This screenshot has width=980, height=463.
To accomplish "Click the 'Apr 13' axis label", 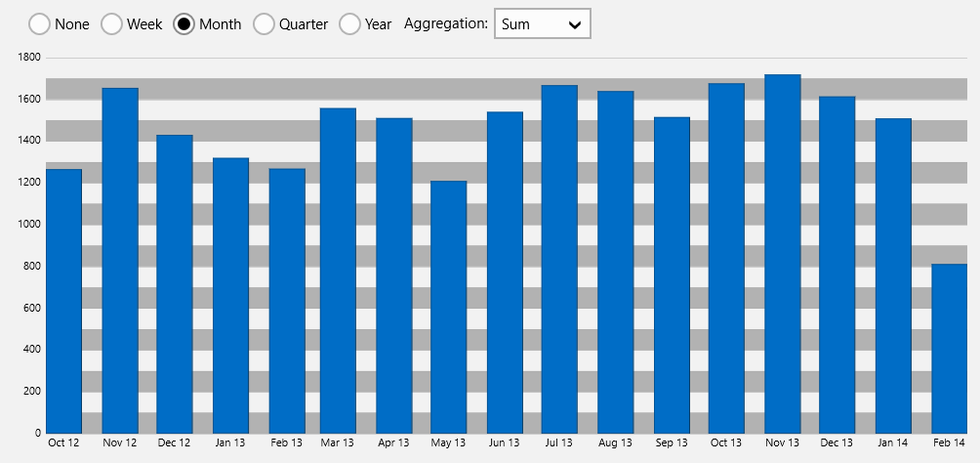I will point(393,443).
